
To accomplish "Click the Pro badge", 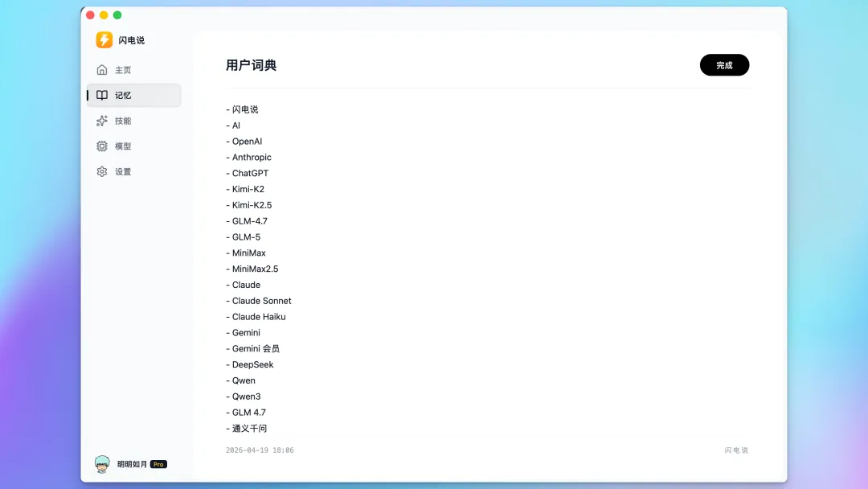I will 158,464.
